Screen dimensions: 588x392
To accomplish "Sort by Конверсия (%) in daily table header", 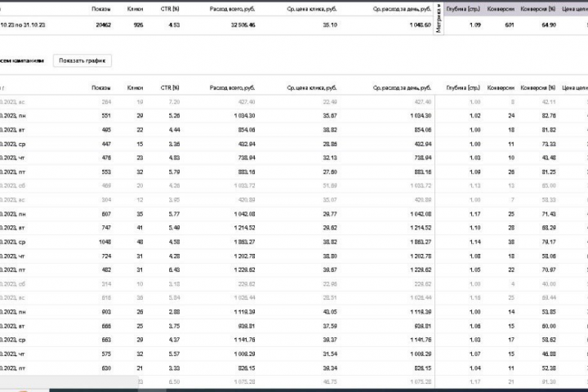I will point(538,87).
